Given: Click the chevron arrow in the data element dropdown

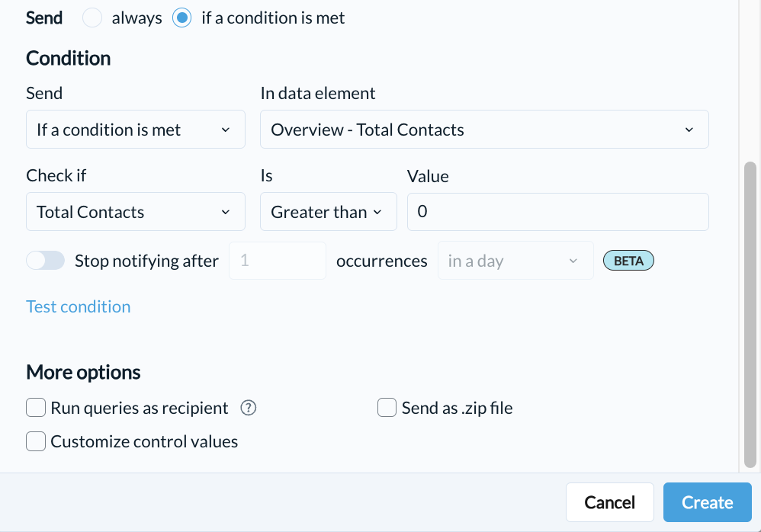Looking at the screenshot, I should tap(689, 130).
